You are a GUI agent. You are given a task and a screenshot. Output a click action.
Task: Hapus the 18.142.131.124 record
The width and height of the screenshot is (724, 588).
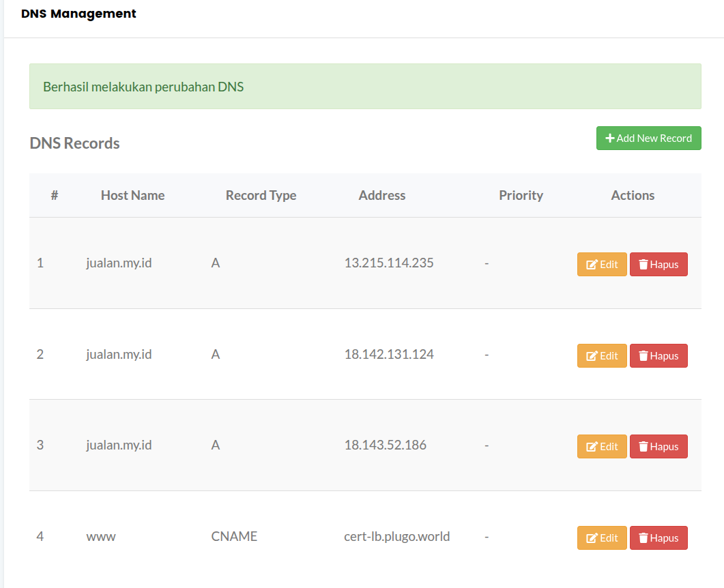coord(658,355)
